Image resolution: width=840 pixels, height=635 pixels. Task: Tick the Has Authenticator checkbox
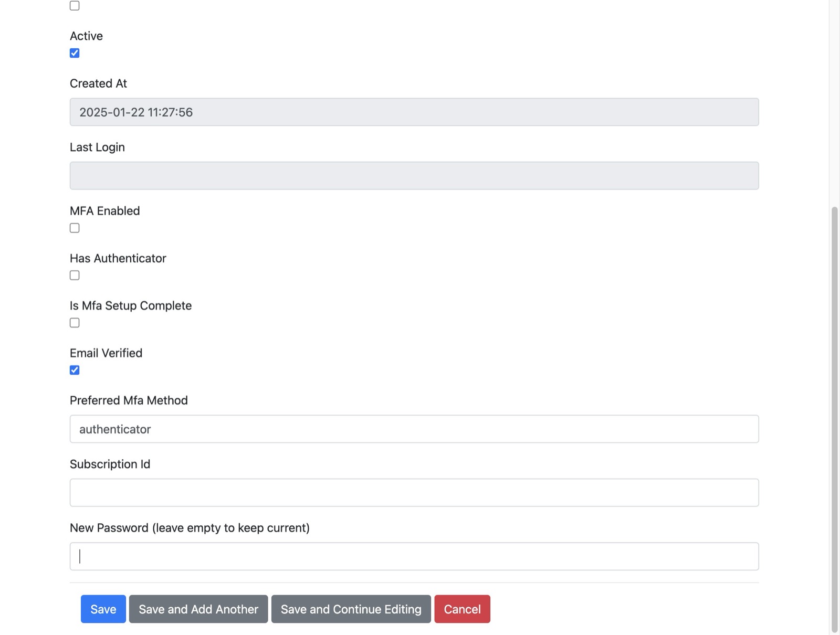[x=75, y=276]
